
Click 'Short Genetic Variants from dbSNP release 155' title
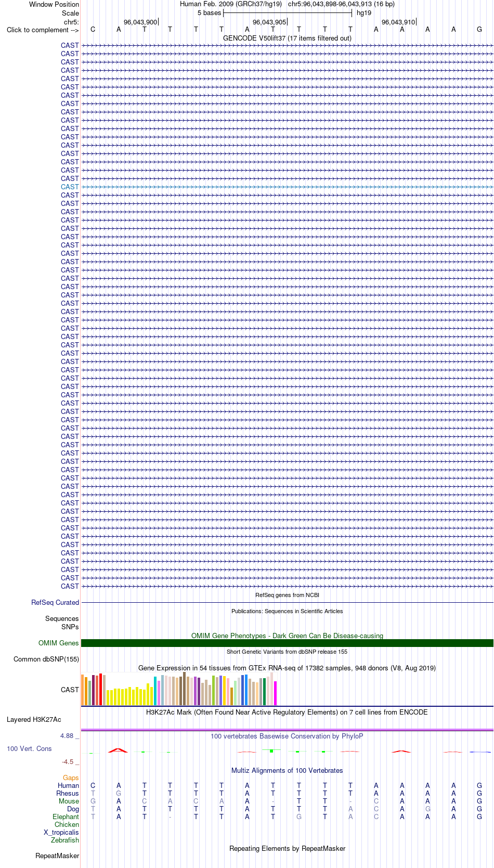click(x=287, y=652)
